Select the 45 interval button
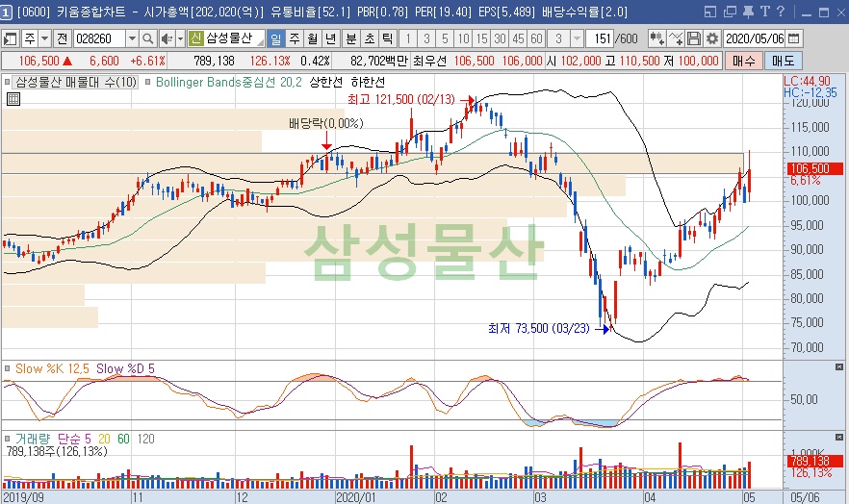Screen dimensions: 849x504 (518, 38)
